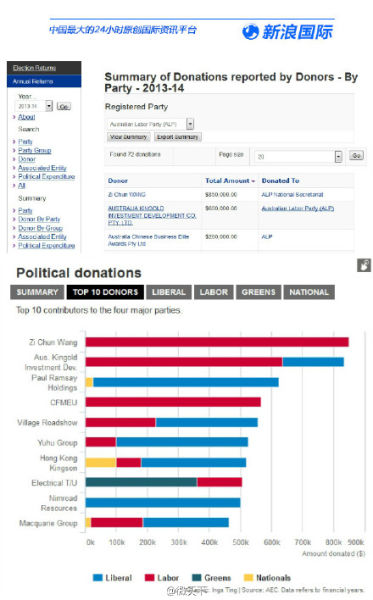
Task: Open the GREENS tab
Action: 259,292
